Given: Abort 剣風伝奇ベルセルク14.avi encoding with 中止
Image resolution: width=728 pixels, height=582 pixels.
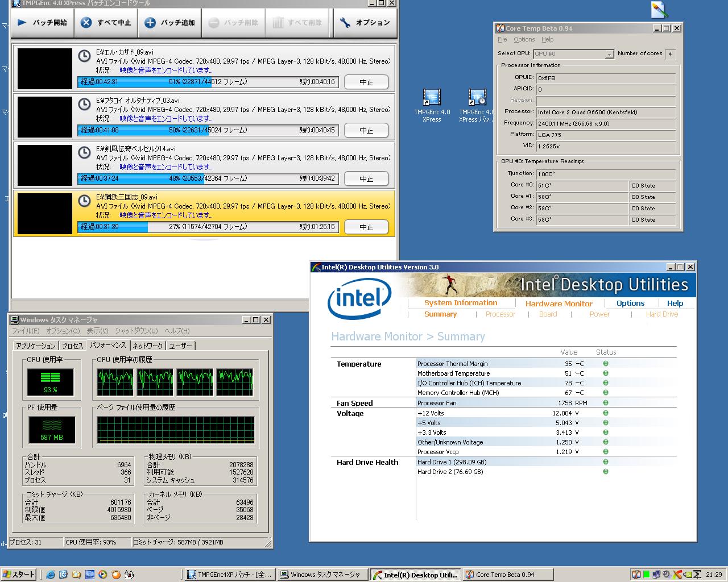Looking at the screenshot, I should 366,178.
